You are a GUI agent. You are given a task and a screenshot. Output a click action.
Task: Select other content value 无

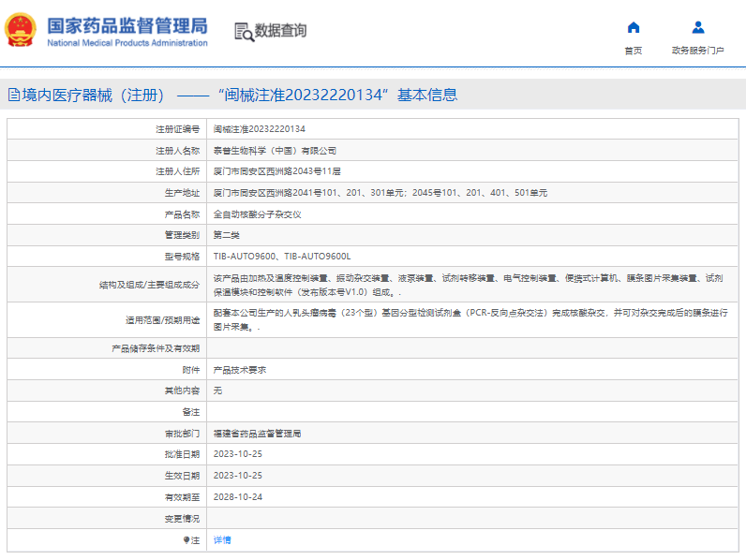click(217, 391)
